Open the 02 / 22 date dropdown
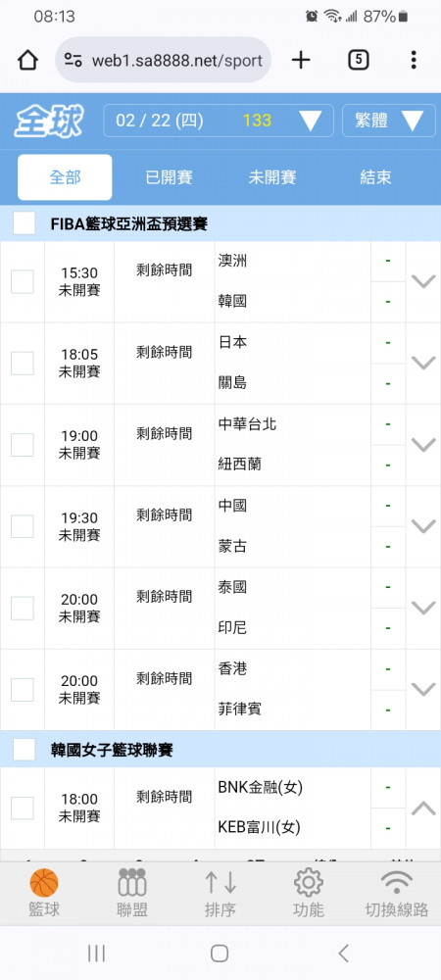 218,121
